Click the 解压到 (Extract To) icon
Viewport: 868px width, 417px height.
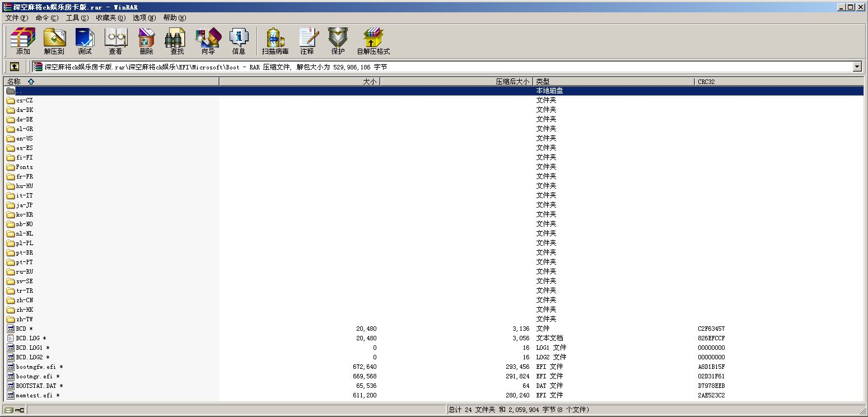coord(54,41)
